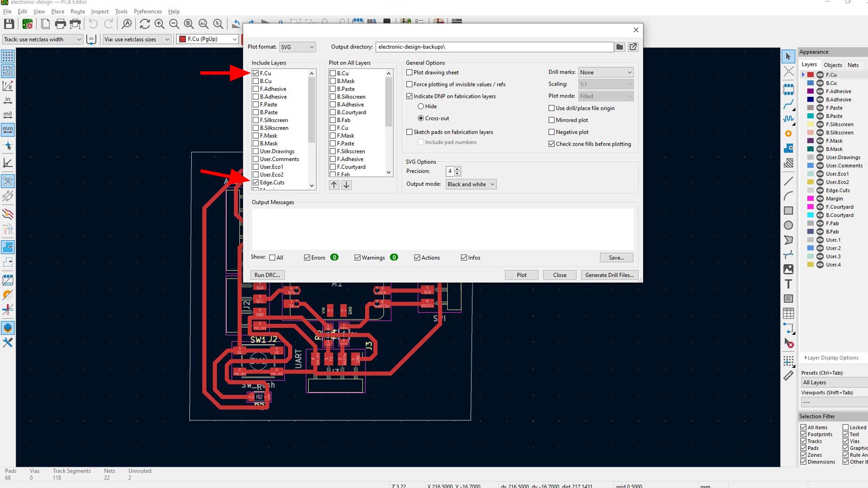Click Save output messages button
868x488 pixels.
click(x=617, y=258)
